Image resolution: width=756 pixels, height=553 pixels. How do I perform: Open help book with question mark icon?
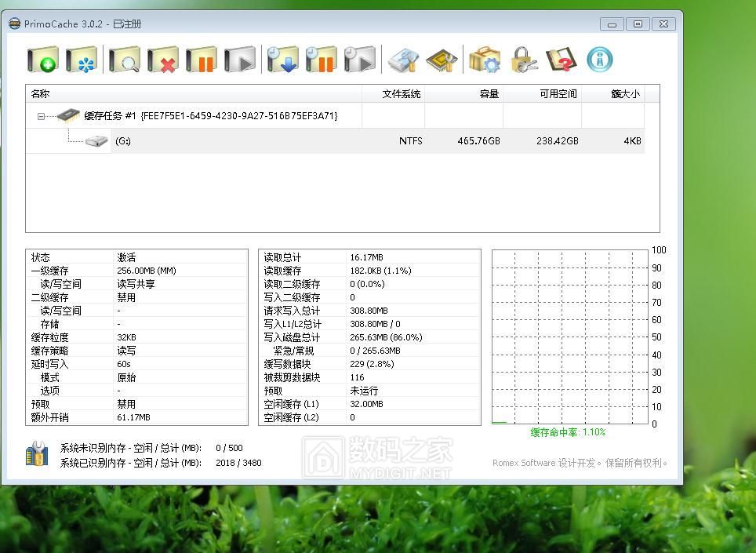coord(561,60)
